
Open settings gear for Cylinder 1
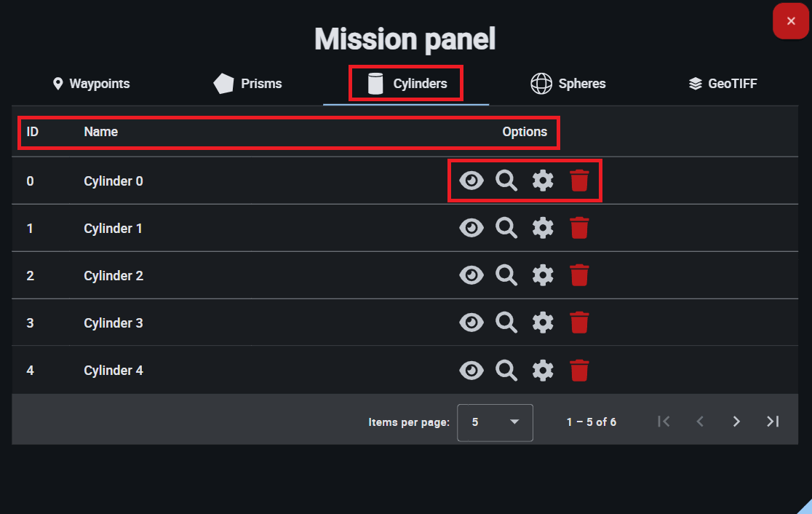coord(543,228)
